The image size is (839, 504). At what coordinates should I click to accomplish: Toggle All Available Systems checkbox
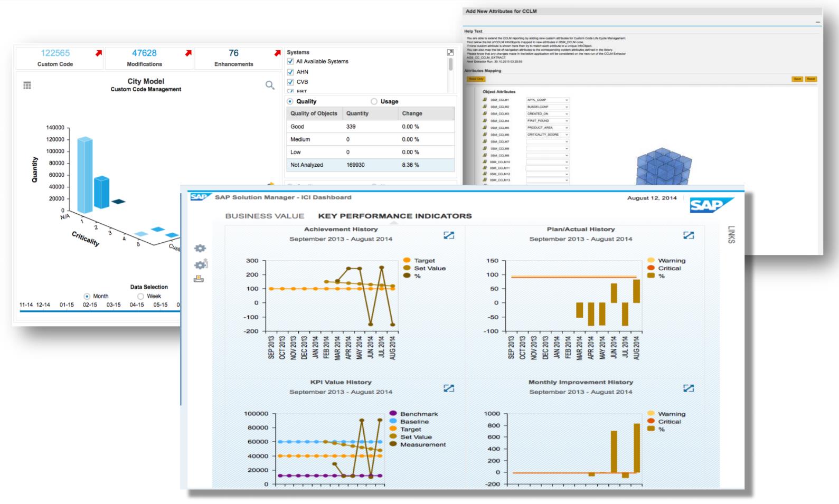[x=290, y=61]
